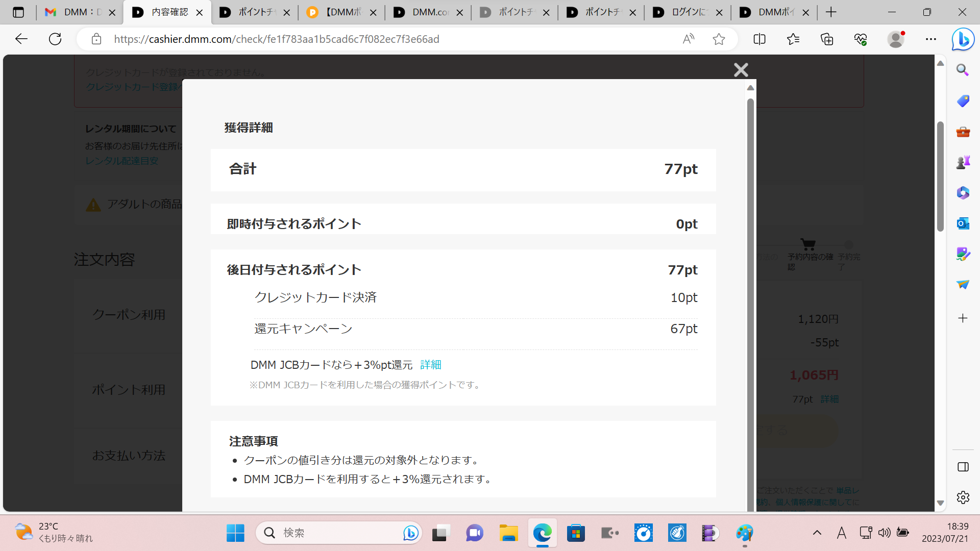Screen dimensions: 980x551
Task: Open Outlook in the Edge sidebar
Action: coord(963,223)
